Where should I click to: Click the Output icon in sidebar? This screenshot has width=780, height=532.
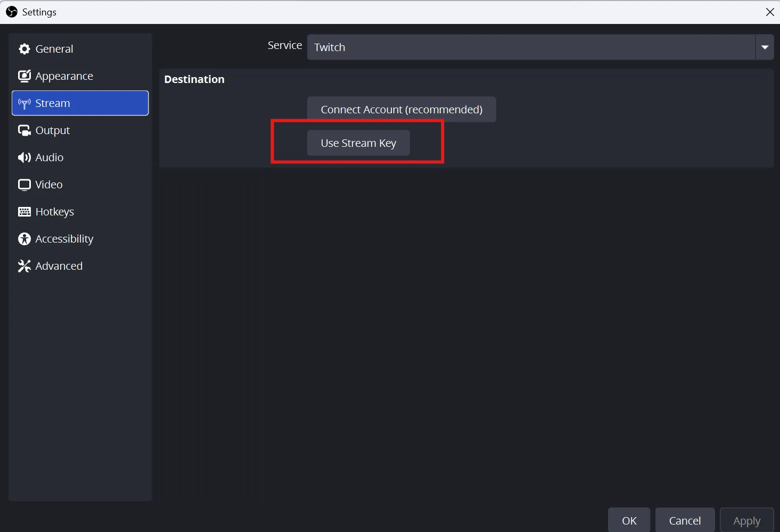[24, 130]
